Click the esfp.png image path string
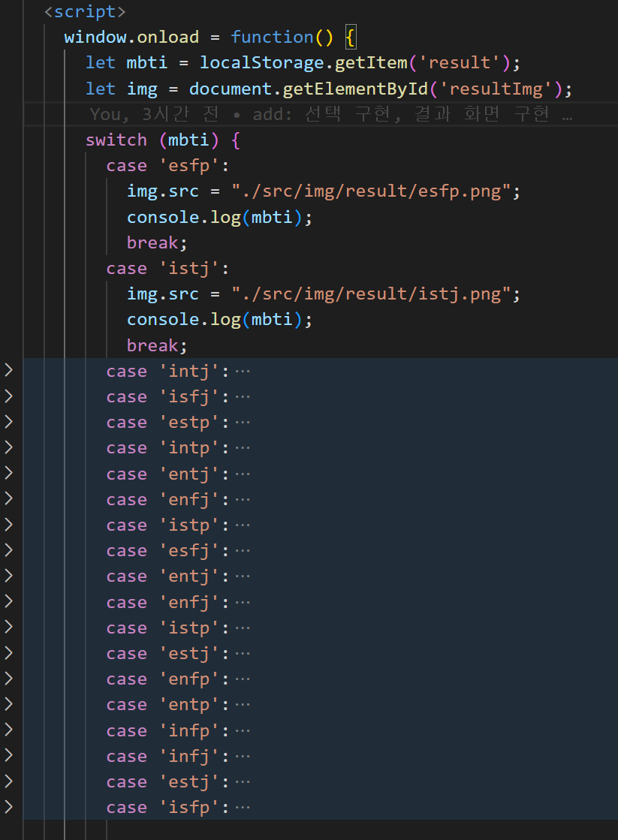The image size is (618, 840). 370,191
